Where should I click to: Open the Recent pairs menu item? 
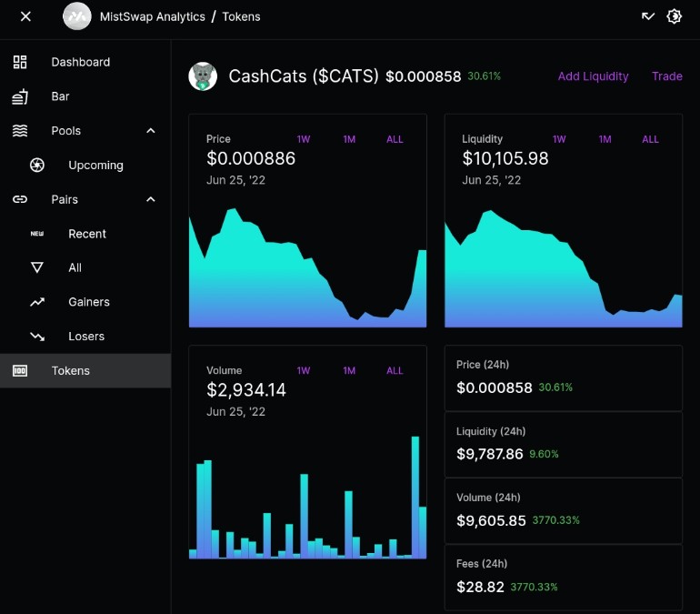point(85,234)
